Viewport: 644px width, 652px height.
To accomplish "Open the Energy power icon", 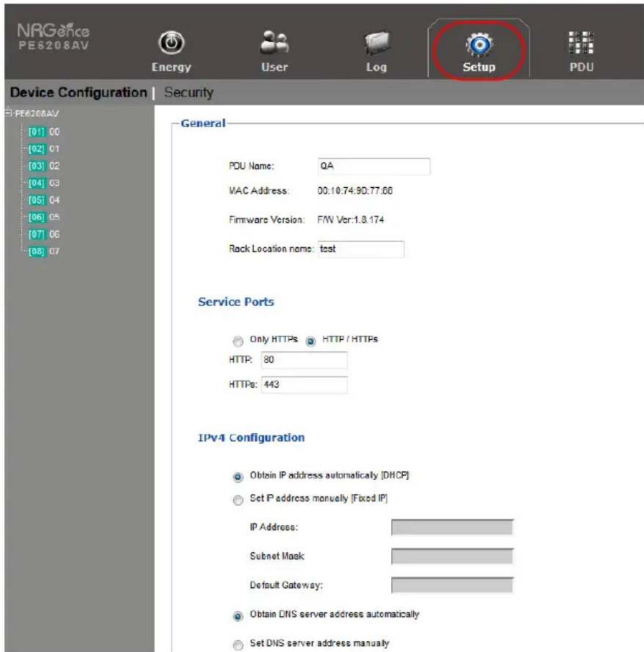I will point(171,44).
